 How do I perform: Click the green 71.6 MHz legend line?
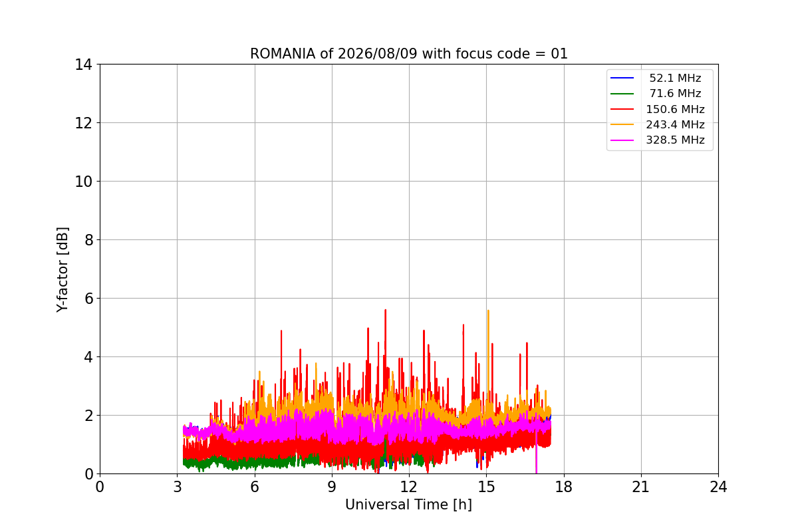point(623,94)
